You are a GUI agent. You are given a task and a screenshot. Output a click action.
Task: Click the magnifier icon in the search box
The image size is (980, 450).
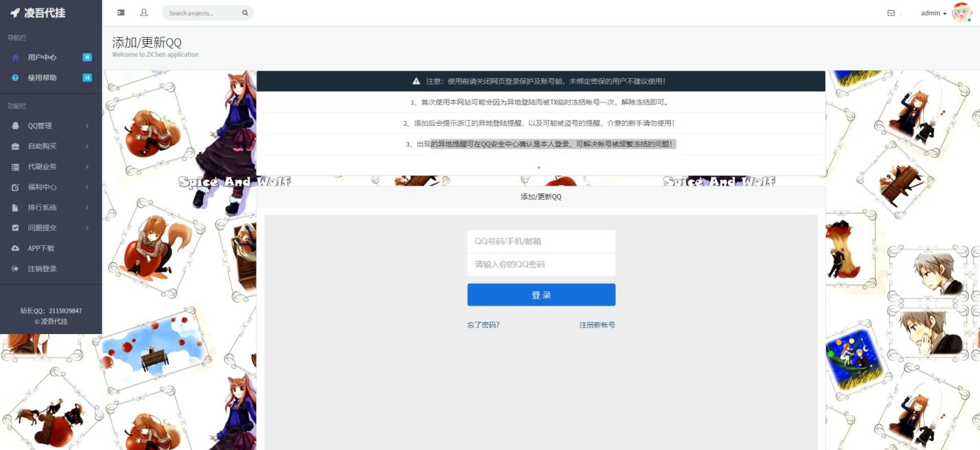(245, 13)
